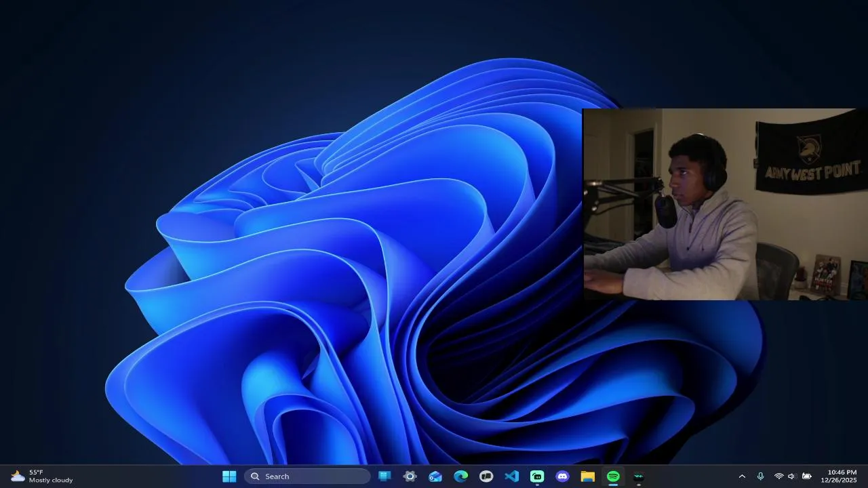The image size is (868, 488).
Task: Open the weather widget showing 55°F
Action: point(42,476)
